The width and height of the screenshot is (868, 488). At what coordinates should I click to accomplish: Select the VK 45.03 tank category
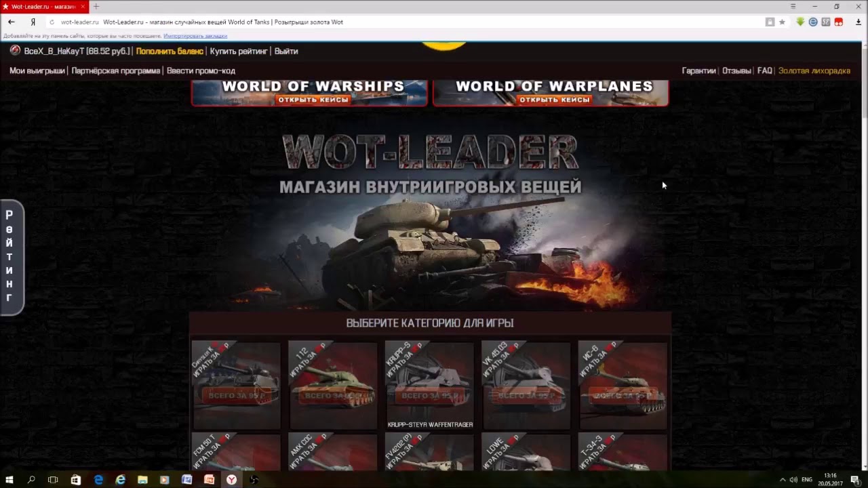point(526,385)
